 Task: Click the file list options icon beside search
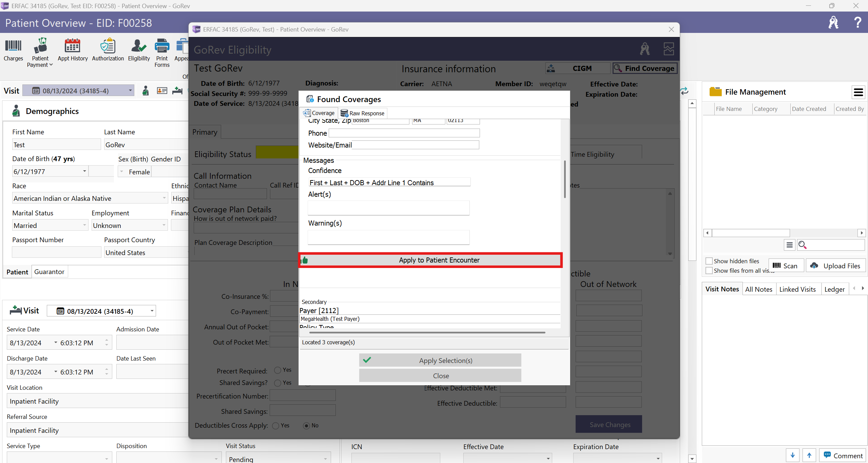click(x=790, y=245)
